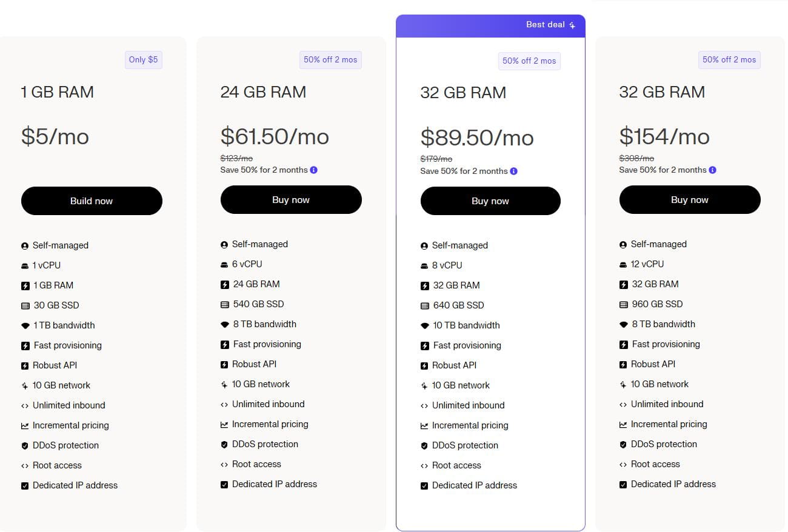Click the 640 GB SSD storage icon
This screenshot has height=532, width=788.
tap(424, 306)
